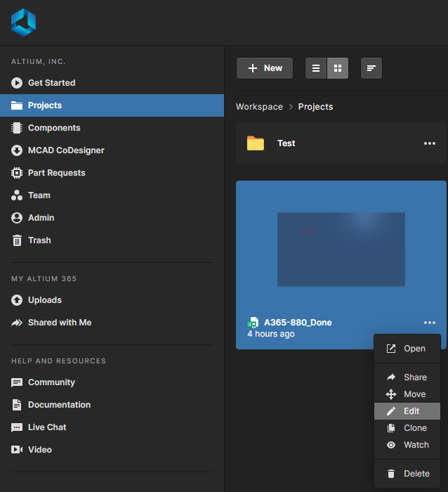Click the yellow Test folder icon
This screenshot has height=492, width=448.
point(256,143)
